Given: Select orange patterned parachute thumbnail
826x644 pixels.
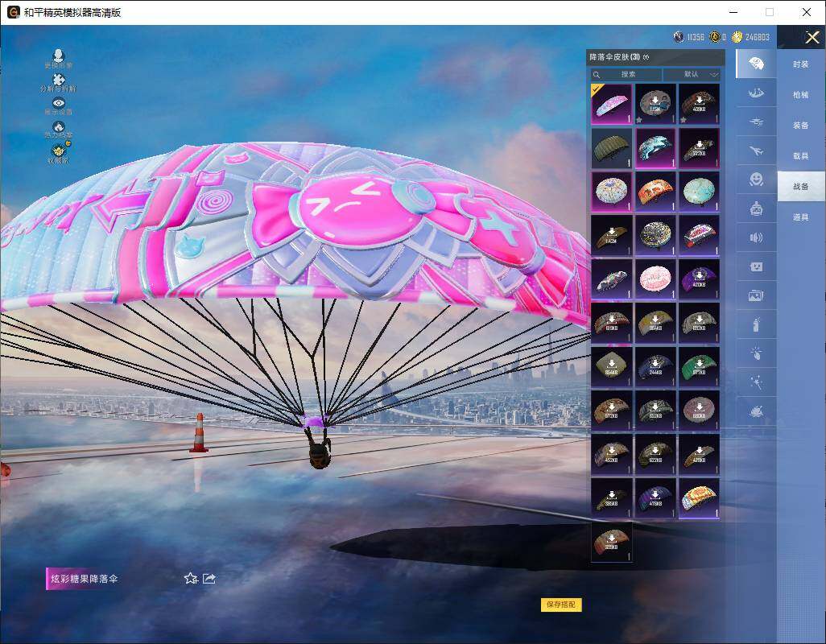Looking at the screenshot, I should coord(655,192).
